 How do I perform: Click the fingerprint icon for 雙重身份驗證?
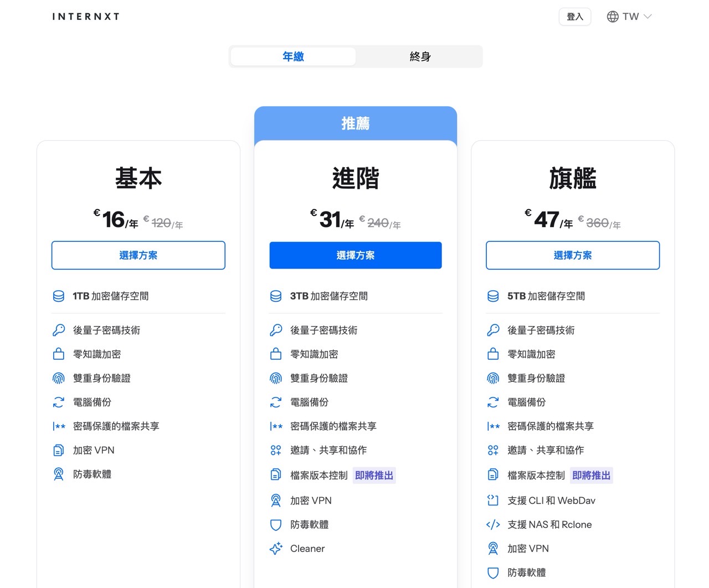point(58,378)
